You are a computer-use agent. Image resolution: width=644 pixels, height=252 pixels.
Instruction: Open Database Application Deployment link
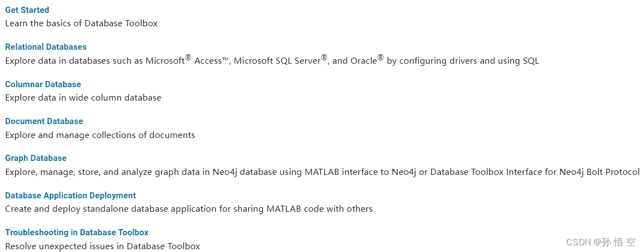tap(70, 196)
